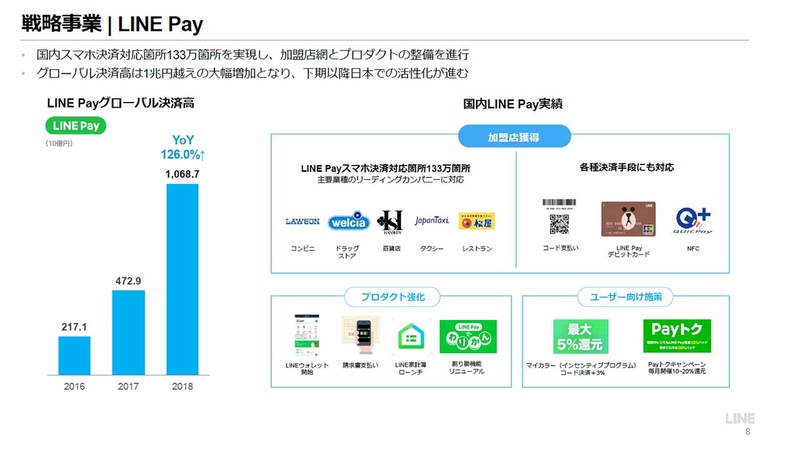The image size is (800, 450).
Task: Click the bill payment phone icon
Action: click(361, 335)
